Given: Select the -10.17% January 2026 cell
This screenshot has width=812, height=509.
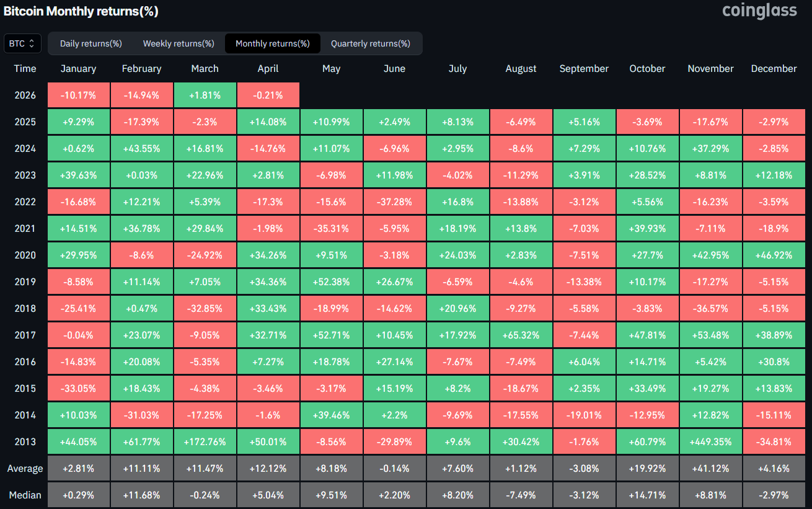Looking at the screenshot, I should (x=78, y=95).
